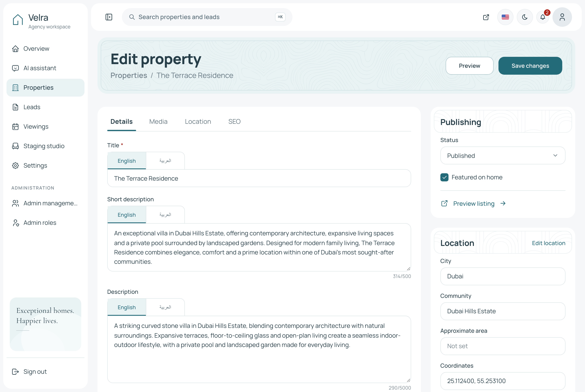Select Arabic tab for Description field
Screen dimensions: 585x392
(x=165, y=307)
